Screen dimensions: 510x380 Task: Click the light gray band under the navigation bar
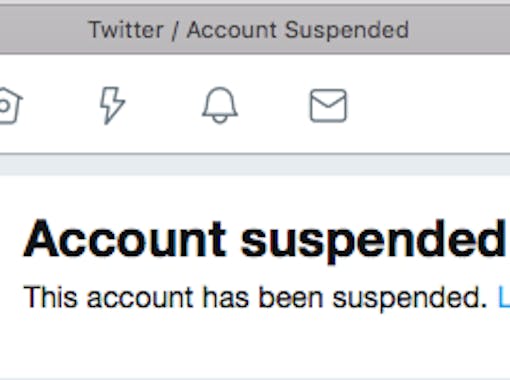tap(255, 165)
